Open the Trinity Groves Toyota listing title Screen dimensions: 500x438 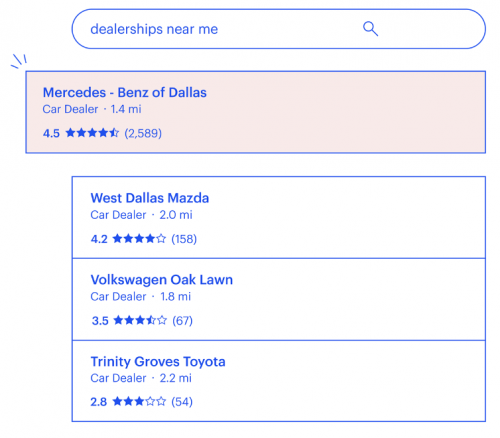click(x=158, y=362)
